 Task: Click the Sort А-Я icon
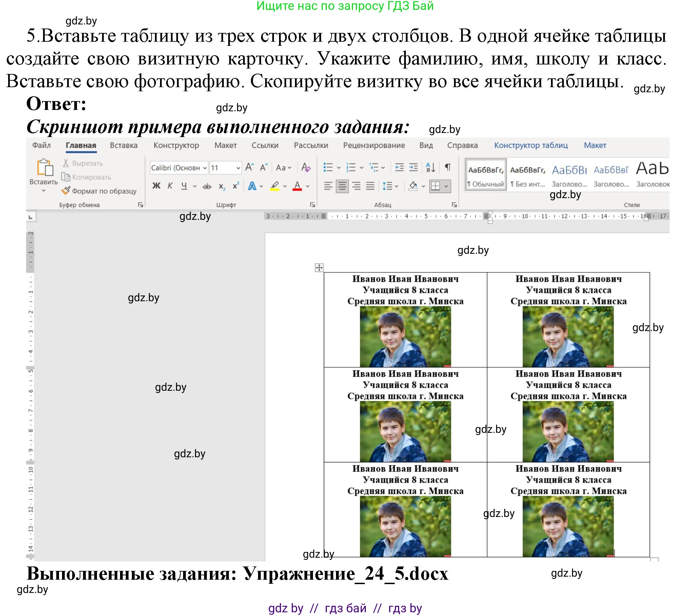coord(431,167)
